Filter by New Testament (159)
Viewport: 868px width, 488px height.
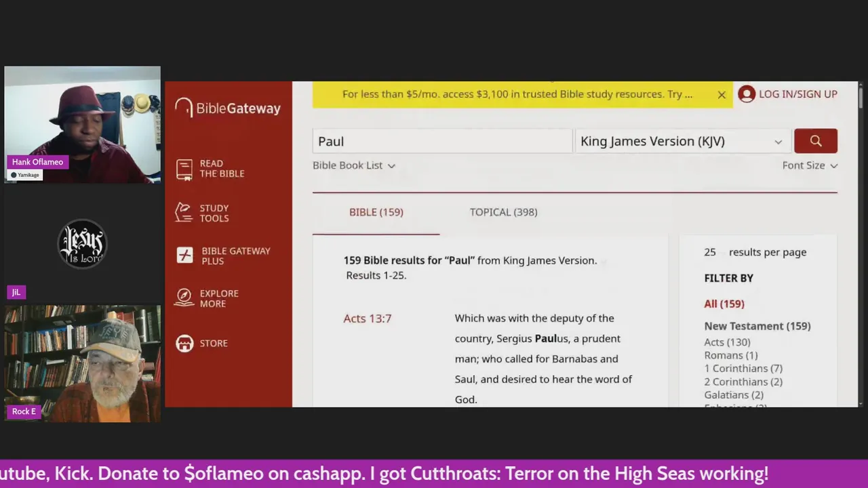757,326
